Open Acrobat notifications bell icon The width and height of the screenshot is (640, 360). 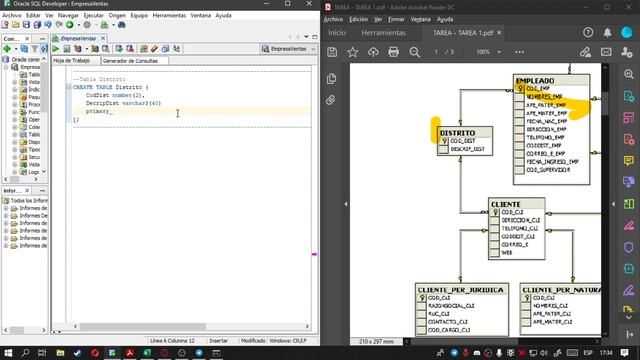(x=607, y=33)
